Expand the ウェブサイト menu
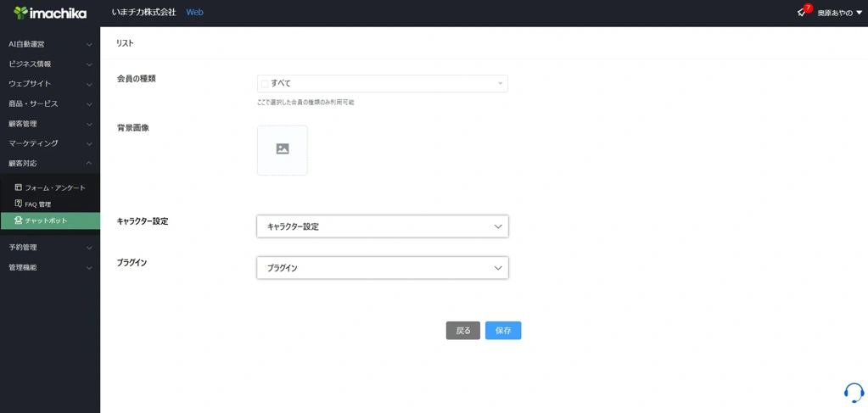The width and height of the screenshot is (868, 413). tap(50, 84)
